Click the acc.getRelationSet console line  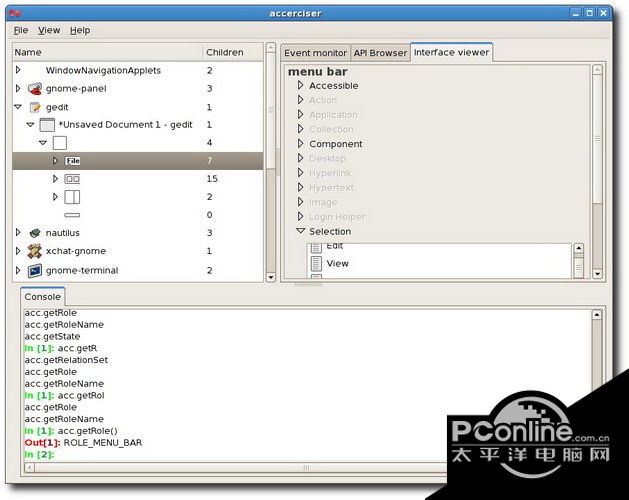point(66,360)
